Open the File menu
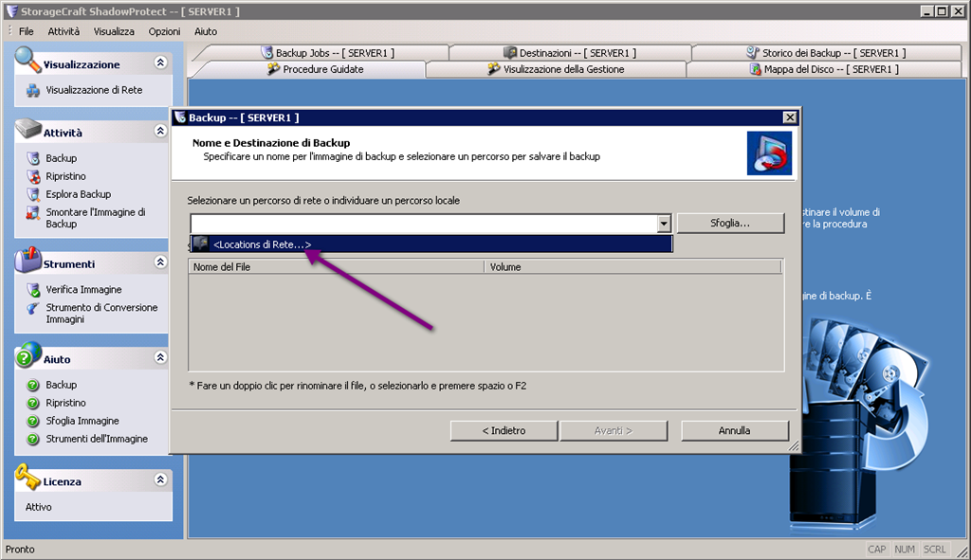The height and width of the screenshot is (560, 971). 26,31
